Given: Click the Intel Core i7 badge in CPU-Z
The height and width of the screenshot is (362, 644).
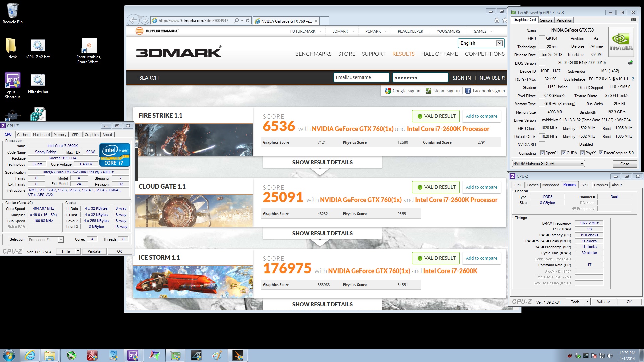Looking at the screenshot, I should (115, 155).
